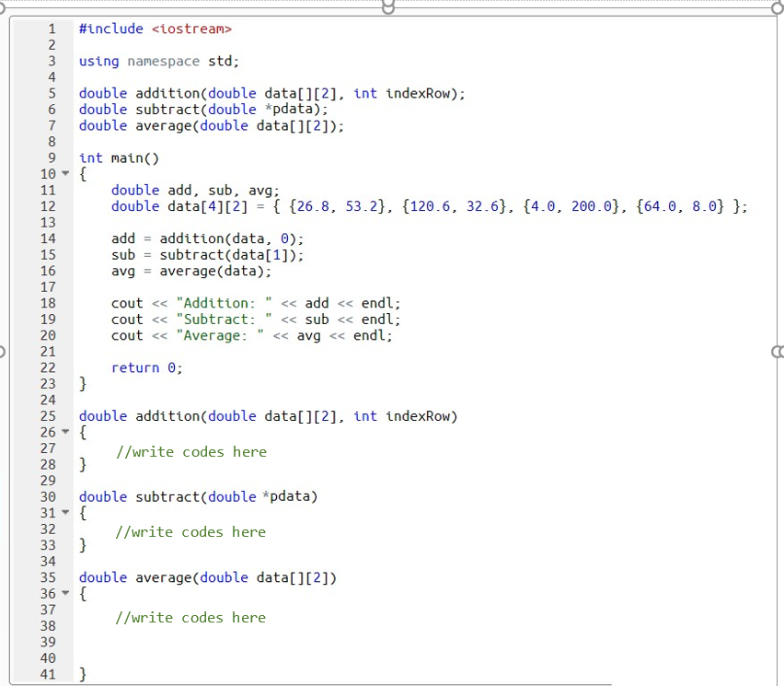Click 'add, sub, avg;' declaration on line 11
The height and width of the screenshot is (686, 784).
coord(224,190)
